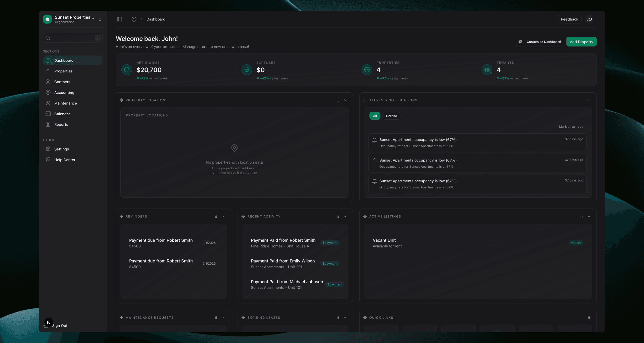Open the second Sunset Apartments occupancy alert

point(477,163)
